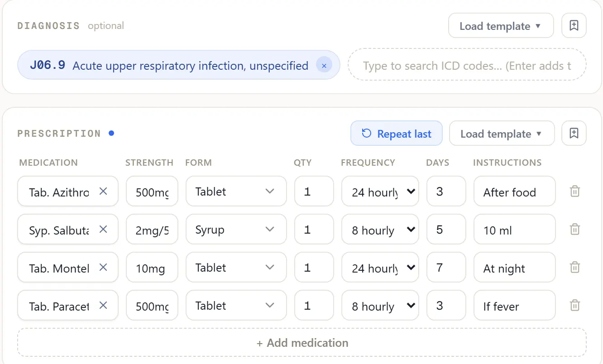The width and height of the screenshot is (603, 364).
Task: Edit the After food instructions field
Action: point(515,192)
